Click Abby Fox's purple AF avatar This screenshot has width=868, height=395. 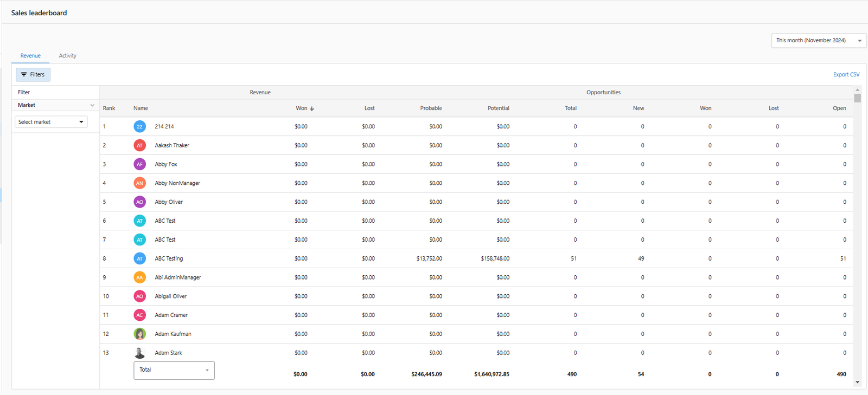click(x=139, y=164)
